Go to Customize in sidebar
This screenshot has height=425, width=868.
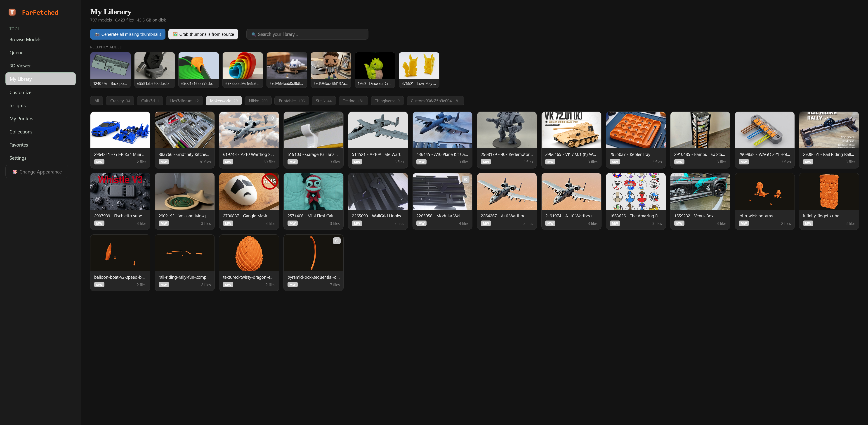[x=40, y=93]
